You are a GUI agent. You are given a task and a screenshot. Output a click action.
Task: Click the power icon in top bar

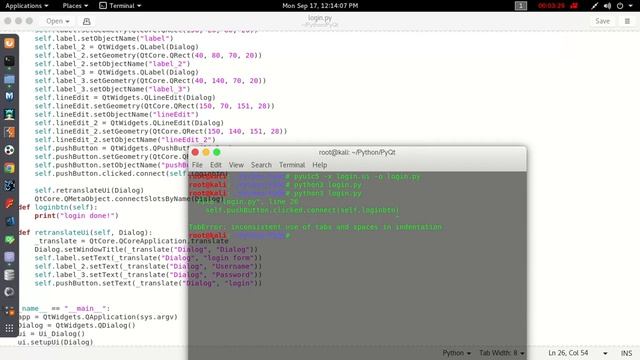620,6
